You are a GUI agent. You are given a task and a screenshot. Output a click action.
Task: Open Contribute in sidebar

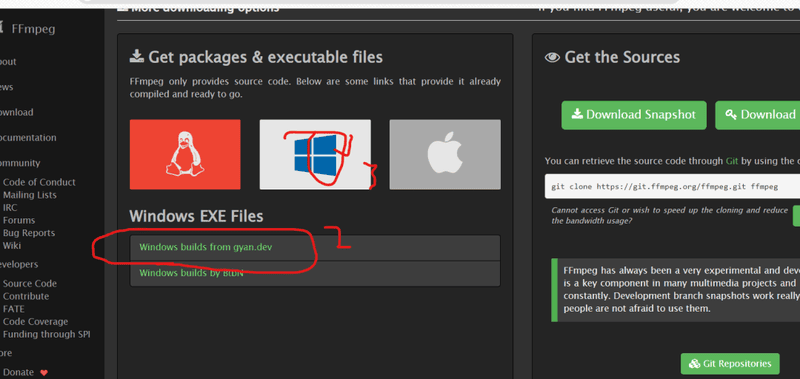(x=26, y=296)
